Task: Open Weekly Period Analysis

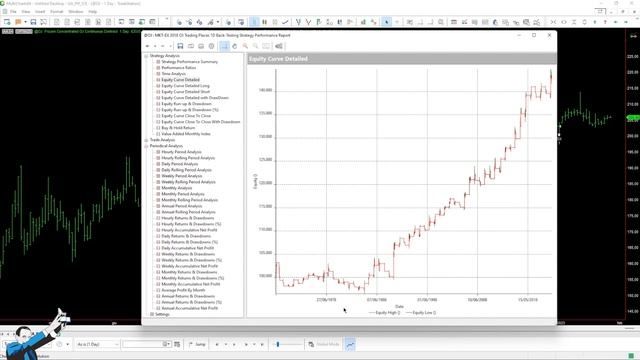Action: (182, 176)
